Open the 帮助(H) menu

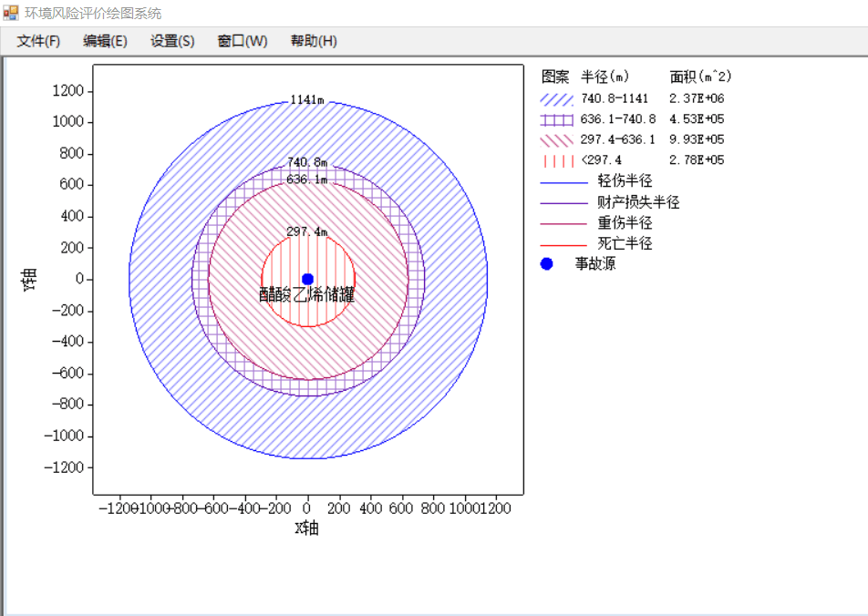(314, 41)
